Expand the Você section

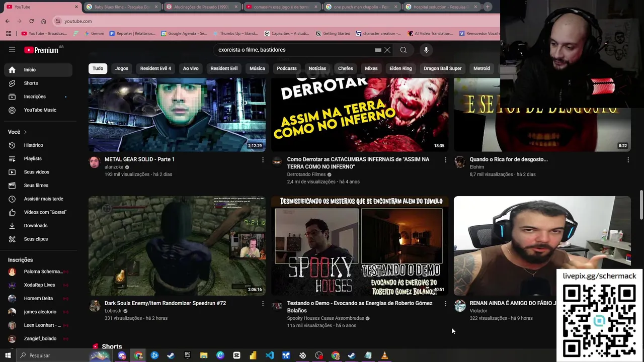click(18, 132)
